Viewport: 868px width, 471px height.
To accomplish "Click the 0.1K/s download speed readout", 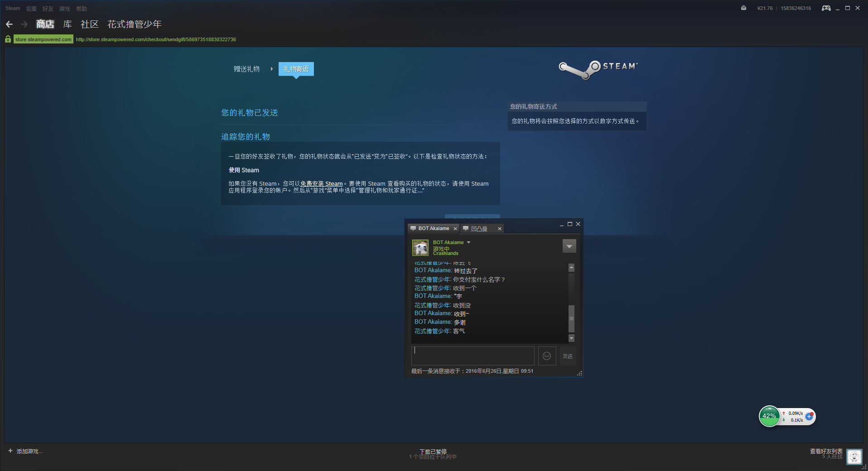I will click(x=797, y=420).
